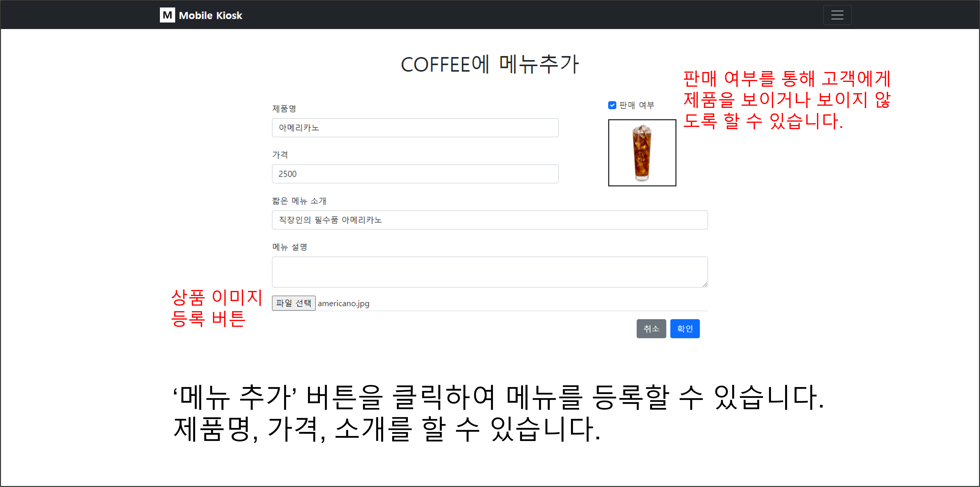Image resolution: width=980 pixels, height=487 pixels.
Task: Click the 메뉴 설명 label
Action: click(289, 247)
